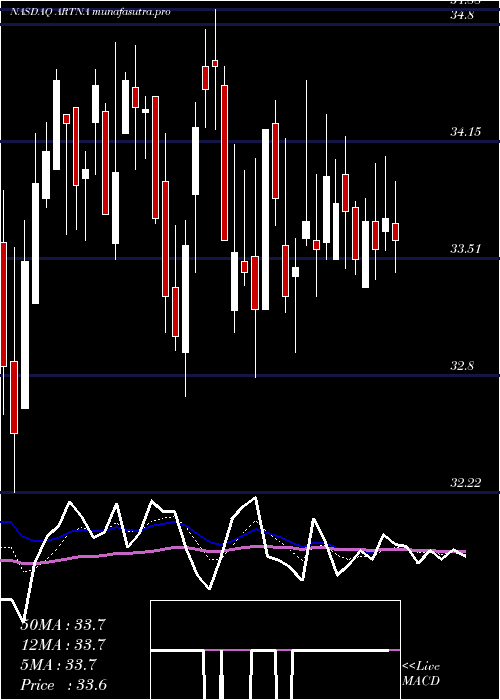500x700 pixels.
Task: Click the 34.8 price level label
Action: tap(464, 15)
